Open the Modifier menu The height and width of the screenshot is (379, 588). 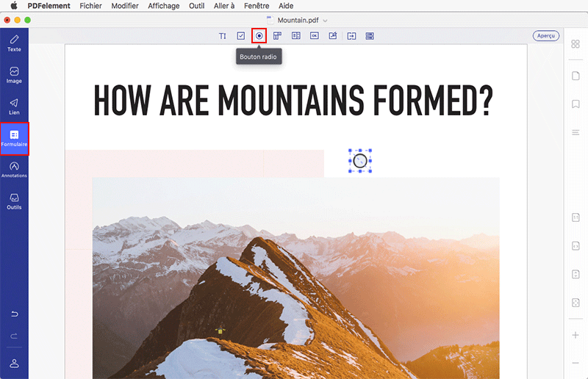point(125,6)
